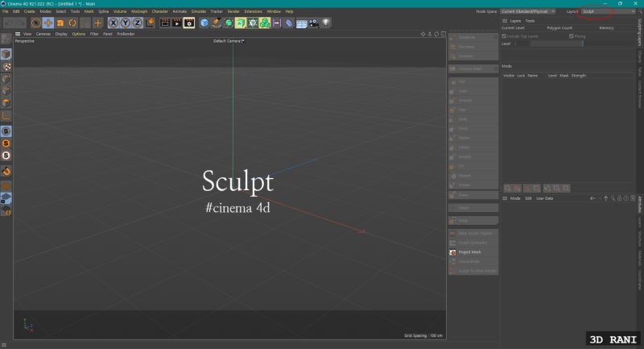Switch to Texture mode icon
This screenshot has height=349, width=644.
tap(6, 67)
